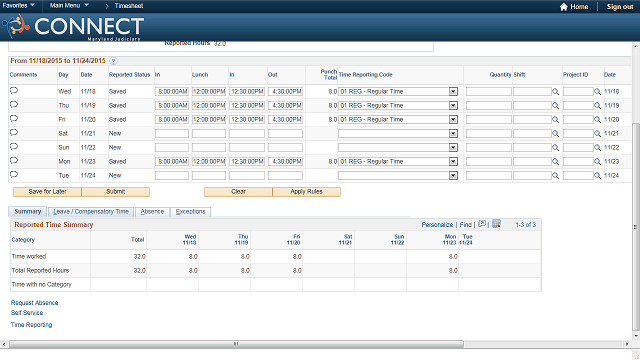Open Time Reporting Code dropdown for Sun 11/22
640x360 pixels.
pyautogui.click(x=453, y=147)
